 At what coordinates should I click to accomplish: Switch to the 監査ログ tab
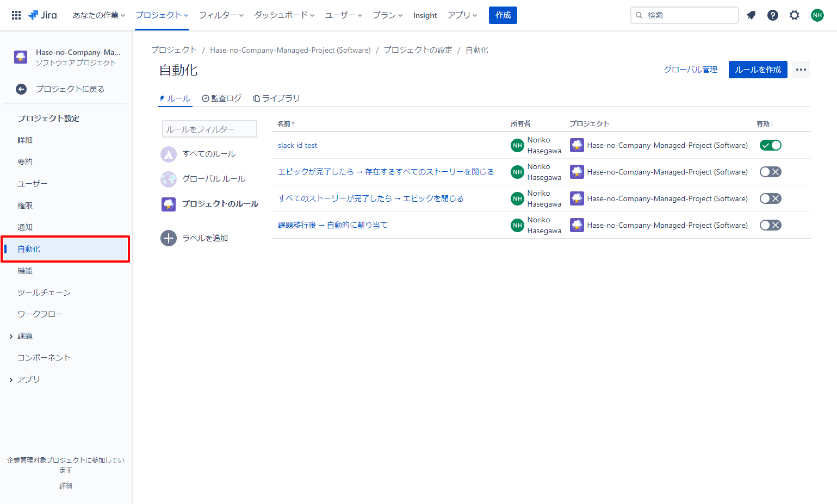pyautogui.click(x=221, y=98)
